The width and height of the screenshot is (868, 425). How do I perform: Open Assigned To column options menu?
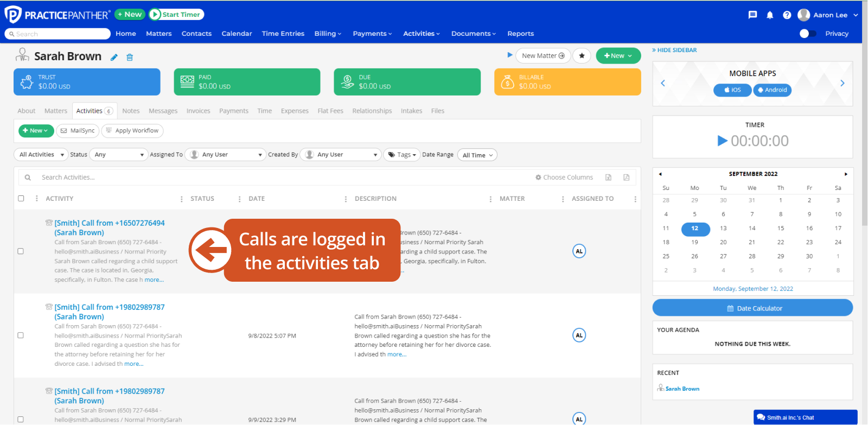(x=635, y=199)
